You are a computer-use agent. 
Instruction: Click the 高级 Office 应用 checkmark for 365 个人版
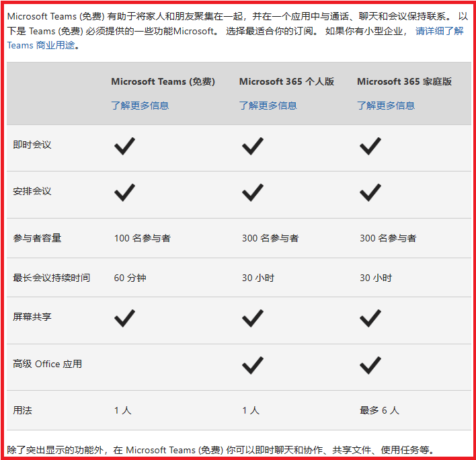coord(253,365)
